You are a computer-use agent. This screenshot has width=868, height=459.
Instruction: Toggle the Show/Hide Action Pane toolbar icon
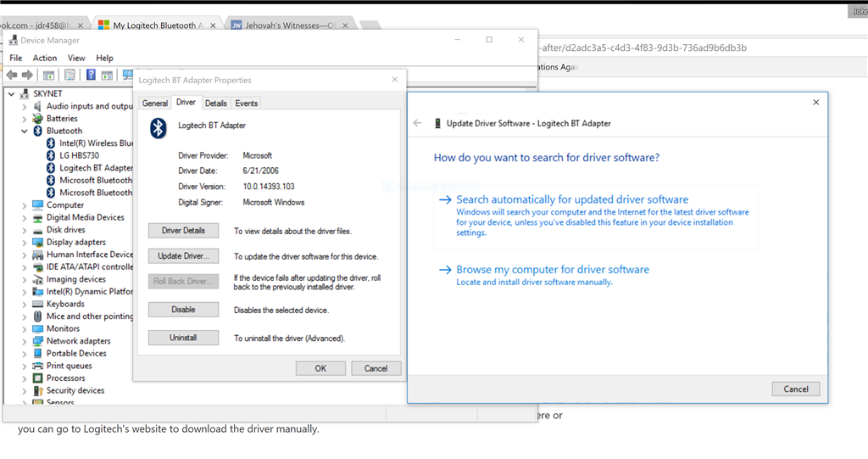107,75
